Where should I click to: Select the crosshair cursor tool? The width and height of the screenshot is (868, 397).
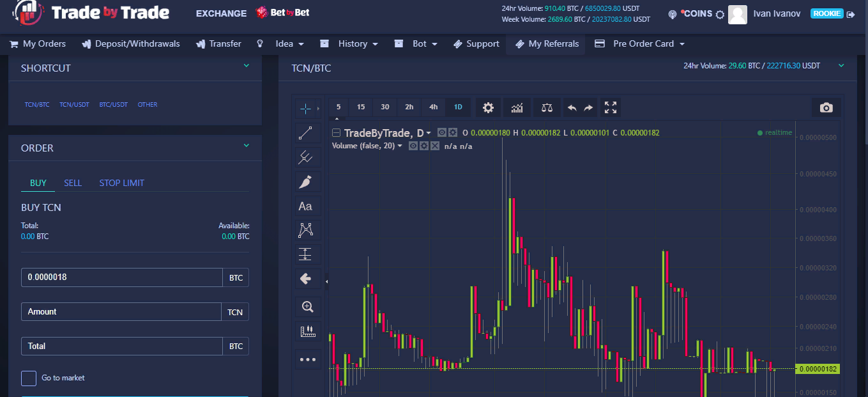pyautogui.click(x=305, y=109)
